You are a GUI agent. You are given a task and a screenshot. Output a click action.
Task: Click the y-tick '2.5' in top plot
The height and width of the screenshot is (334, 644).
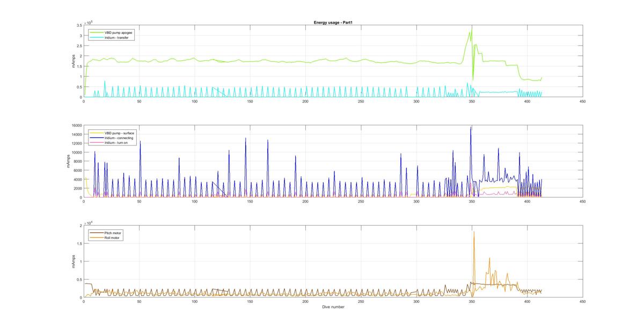click(79, 46)
